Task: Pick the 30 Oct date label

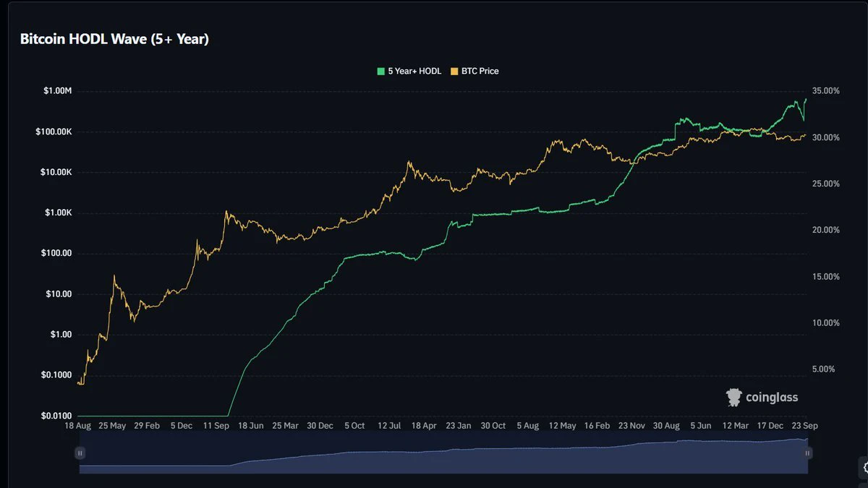Action: [493, 426]
